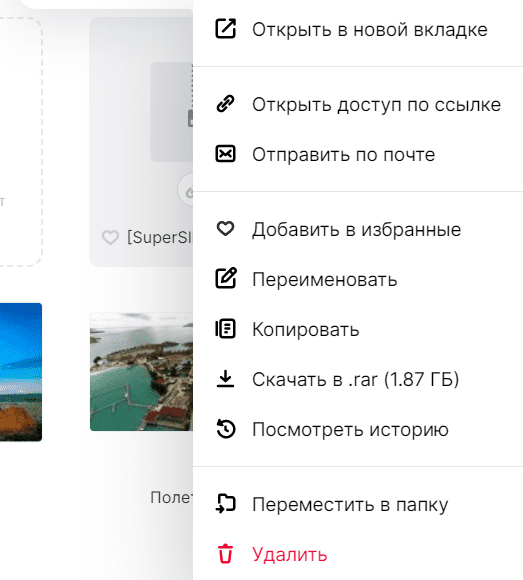Toggle favorite heart on SuperSl file card
The height and width of the screenshot is (580, 523).
(x=110, y=237)
